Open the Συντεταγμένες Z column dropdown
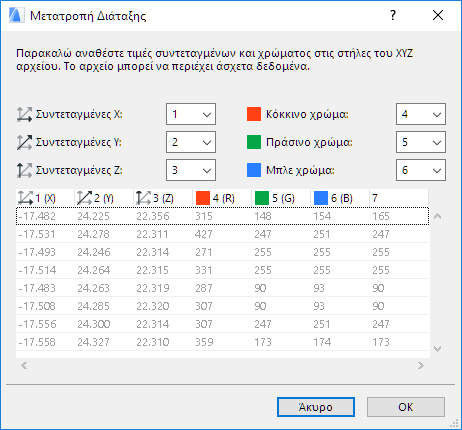Viewport: 462px width, 430px height. tap(191, 170)
